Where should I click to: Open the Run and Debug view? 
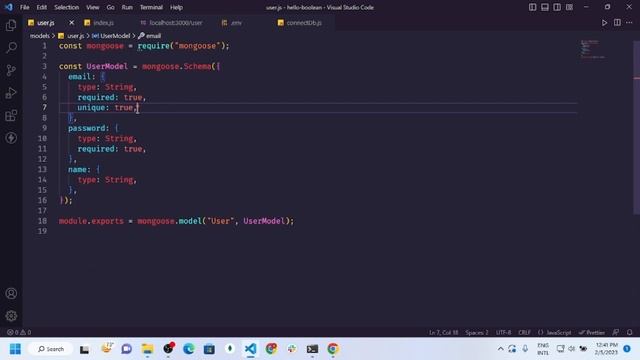point(11,93)
